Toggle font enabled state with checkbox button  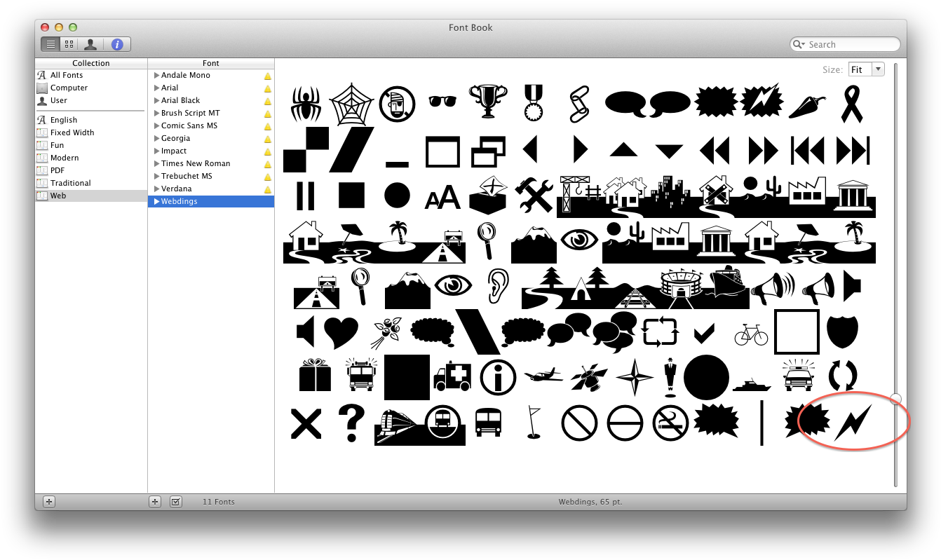pos(176,501)
